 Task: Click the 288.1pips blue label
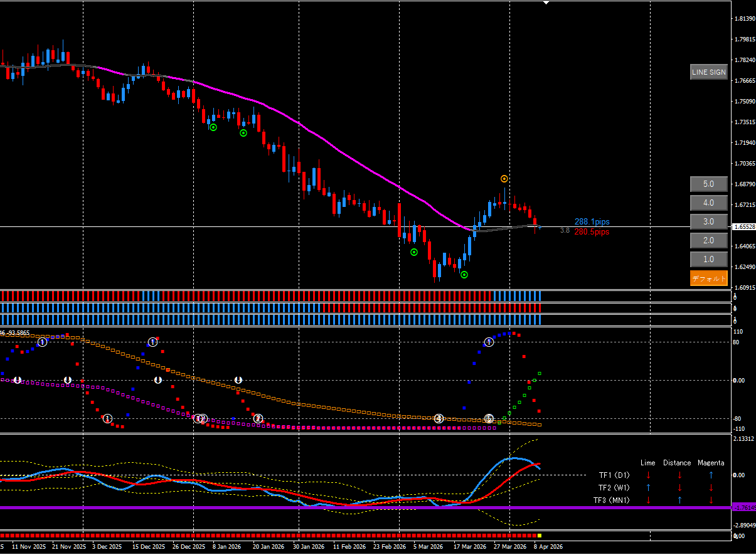(592, 222)
